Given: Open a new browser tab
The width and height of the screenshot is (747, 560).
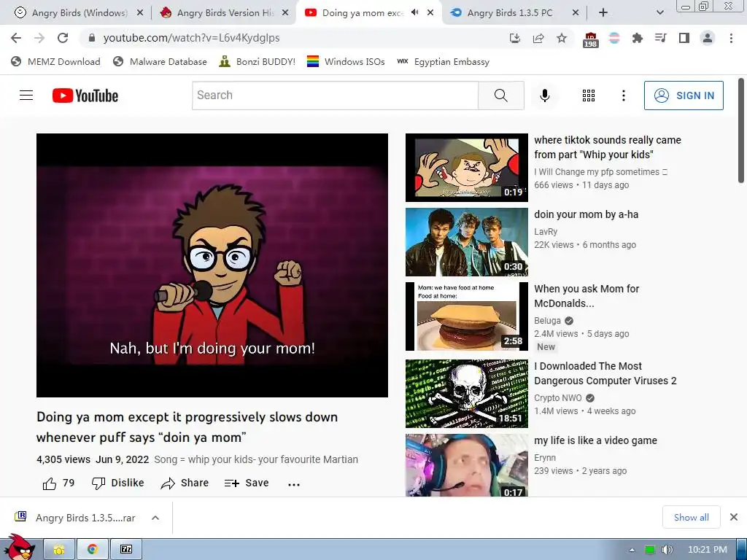Looking at the screenshot, I should pos(603,13).
